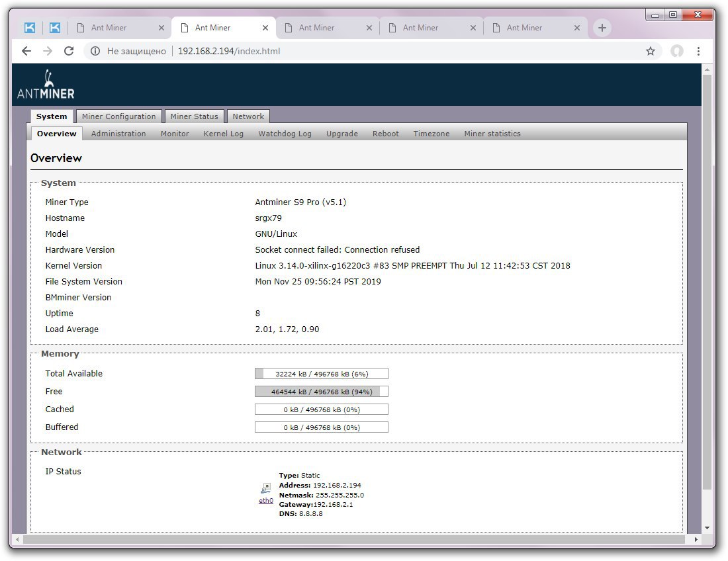This screenshot has height=561, width=728.
Task: Go to Administration sub-tab
Action: [118, 134]
